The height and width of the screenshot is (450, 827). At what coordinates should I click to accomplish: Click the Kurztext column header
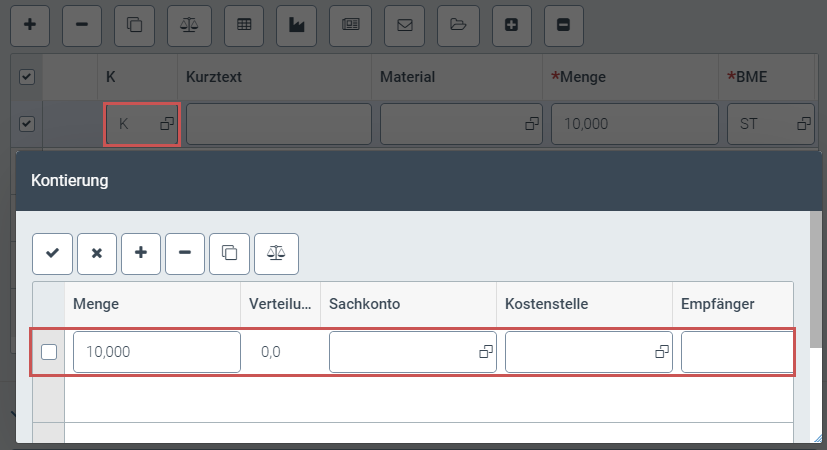[214, 77]
